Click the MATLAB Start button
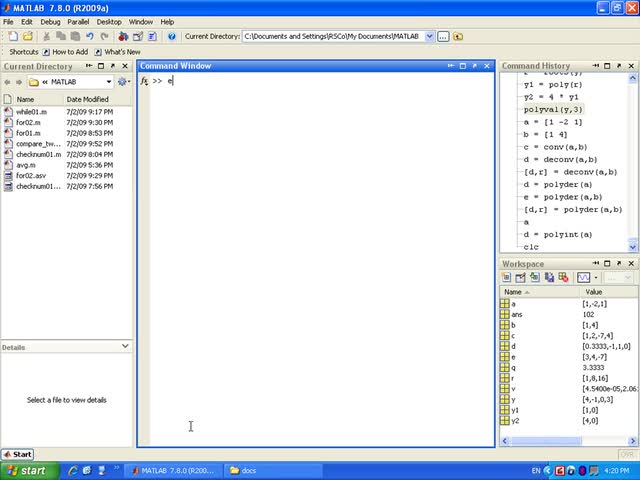 (x=18, y=454)
